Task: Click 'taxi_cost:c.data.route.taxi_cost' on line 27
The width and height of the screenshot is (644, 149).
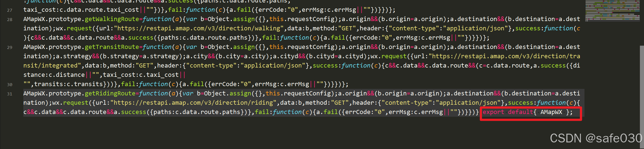Action: [x=81, y=10]
